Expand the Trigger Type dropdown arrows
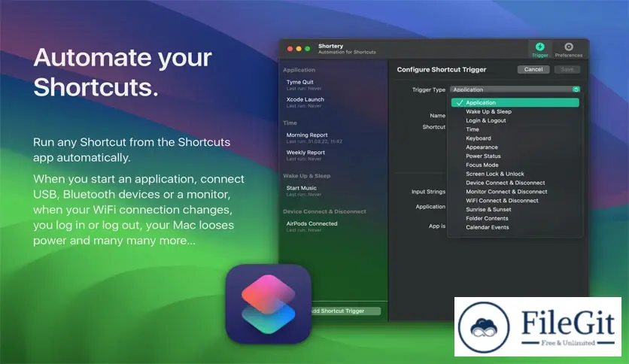The height and width of the screenshot is (364, 629). 576,89
